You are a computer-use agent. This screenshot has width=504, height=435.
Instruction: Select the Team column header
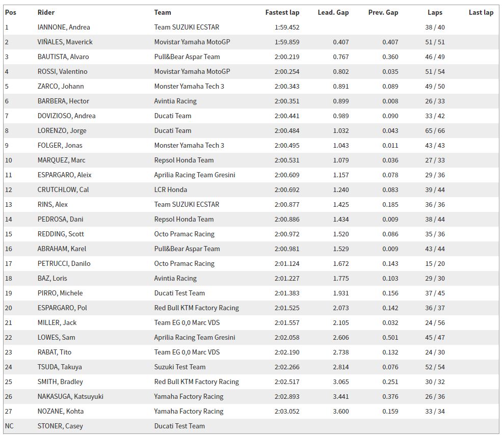coord(163,13)
